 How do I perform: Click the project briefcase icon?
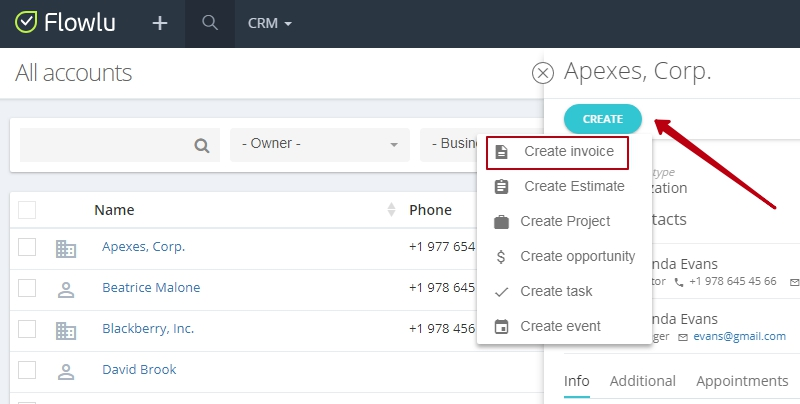click(502, 222)
